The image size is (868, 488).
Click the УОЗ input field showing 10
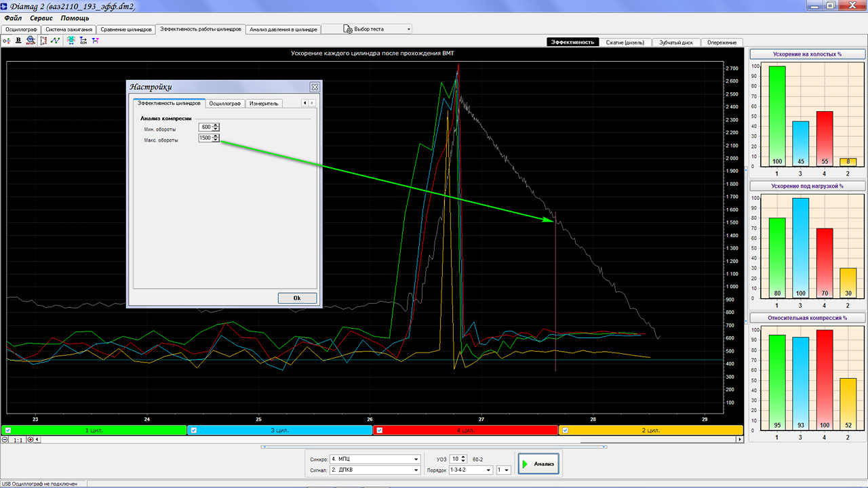point(455,459)
